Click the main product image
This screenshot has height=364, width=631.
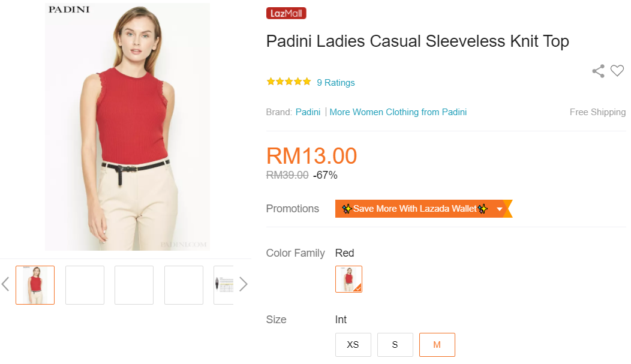127,127
